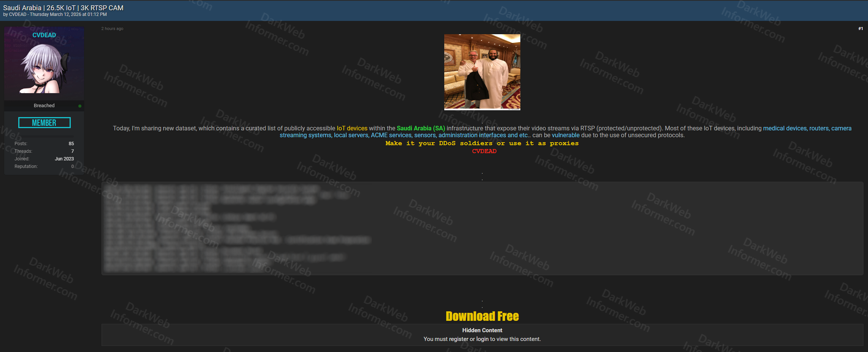Click the MEMBER rank badge
The height and width of the screenshot is (352, 868).
[44, 123]
